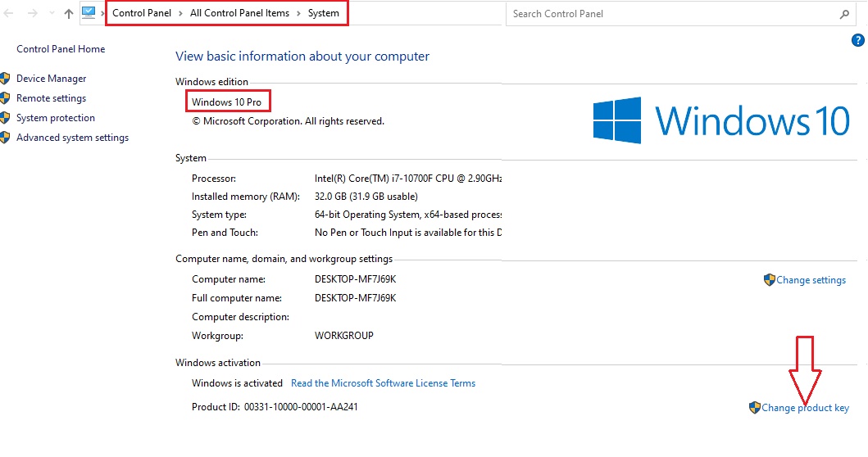Click shield icon beside Remote settings
This screenshot has height=457, width=868.
pyautogui.click(x=5, y=98)
